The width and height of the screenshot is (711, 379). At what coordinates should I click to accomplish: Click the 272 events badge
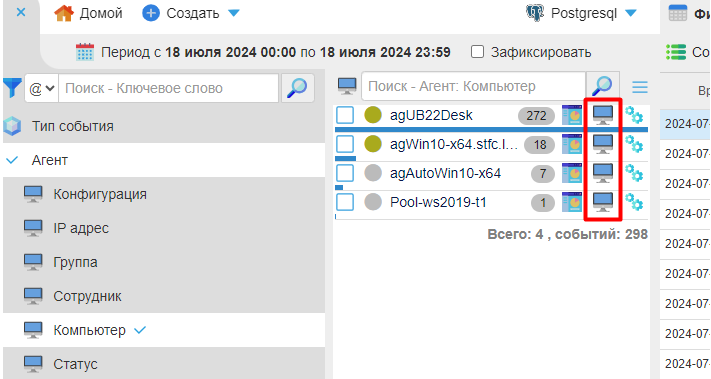[x=536, y=116]
